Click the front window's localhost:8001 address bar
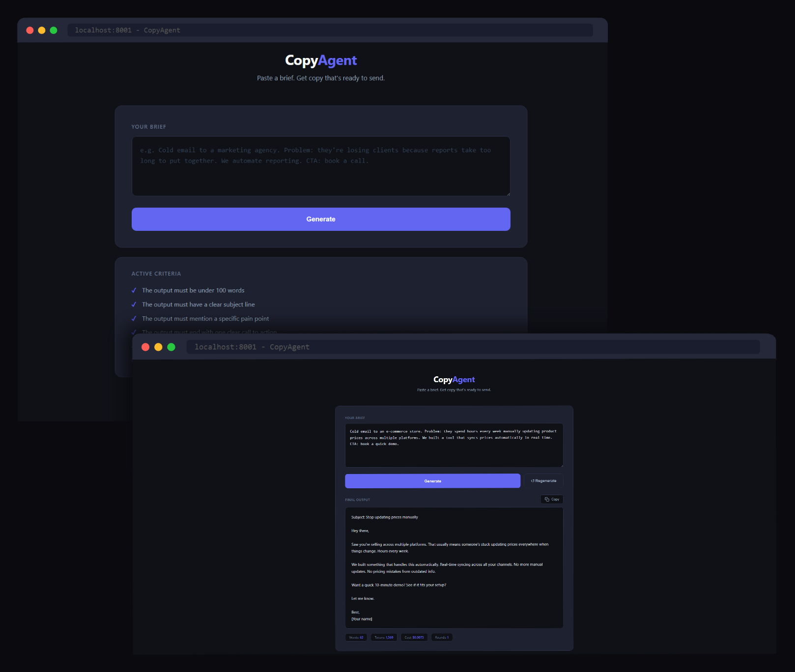 tap(473, 347)
